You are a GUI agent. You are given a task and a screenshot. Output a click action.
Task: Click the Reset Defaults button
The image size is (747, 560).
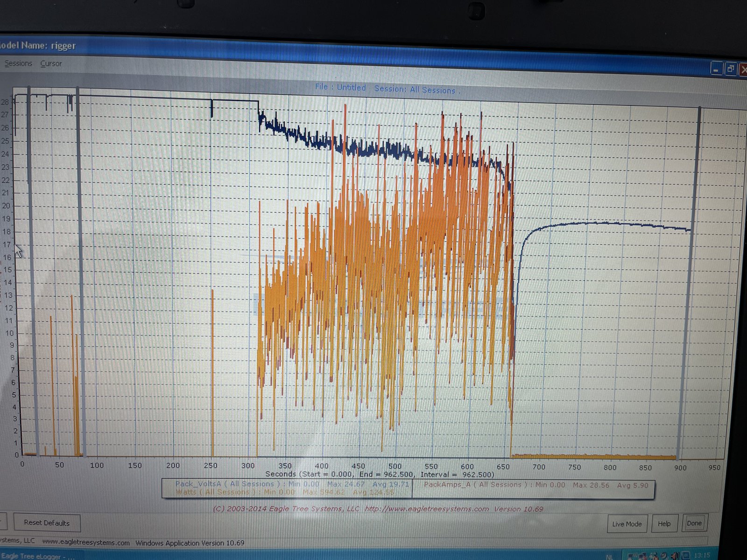click(x=47, y=523)
